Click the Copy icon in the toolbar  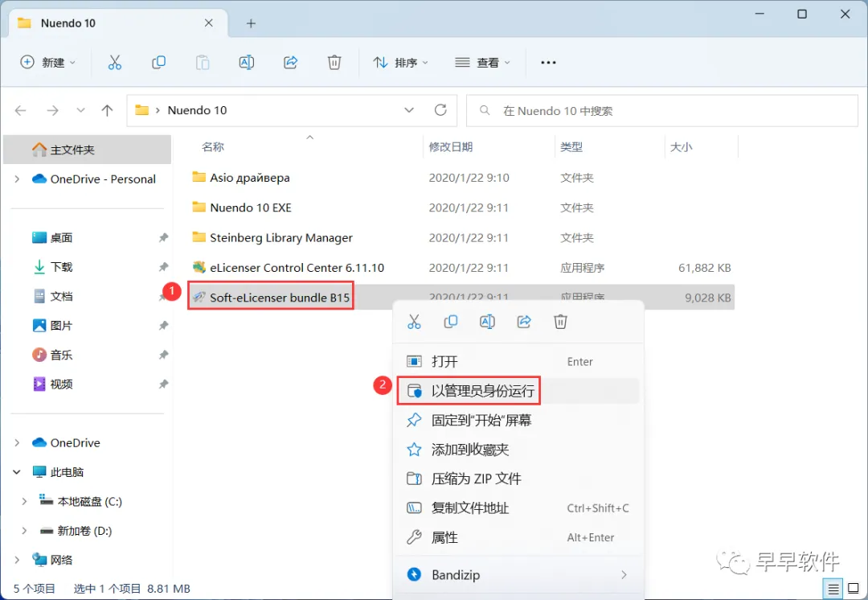(x=158, y=63)
